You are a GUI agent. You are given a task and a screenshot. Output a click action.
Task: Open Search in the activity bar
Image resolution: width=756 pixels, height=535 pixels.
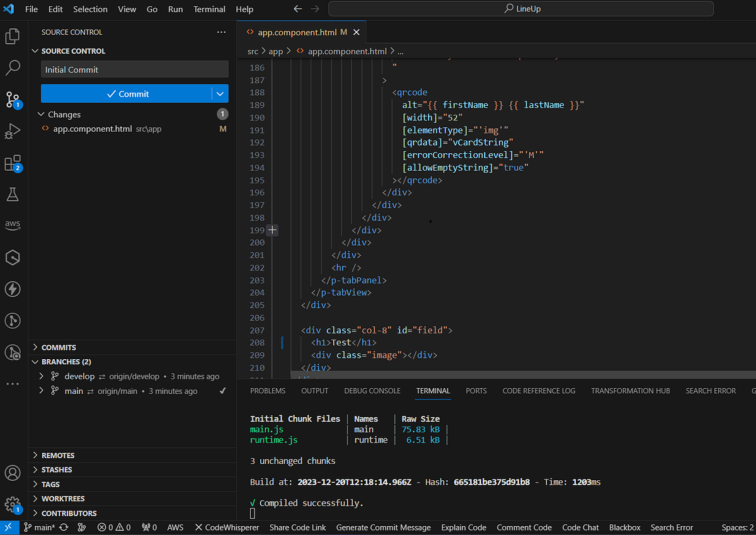[13, 67]
